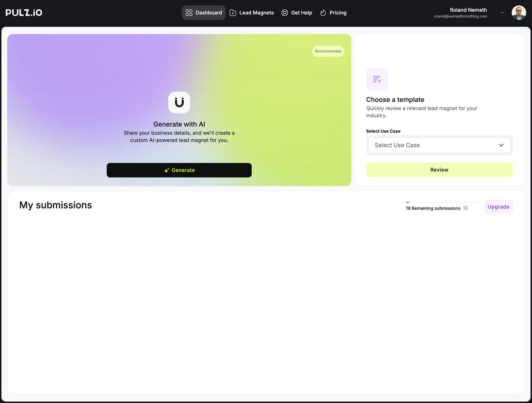The image size is (532, 403).
Task: Click the sparkle icon on Generate button
Action: coord(167,170)
